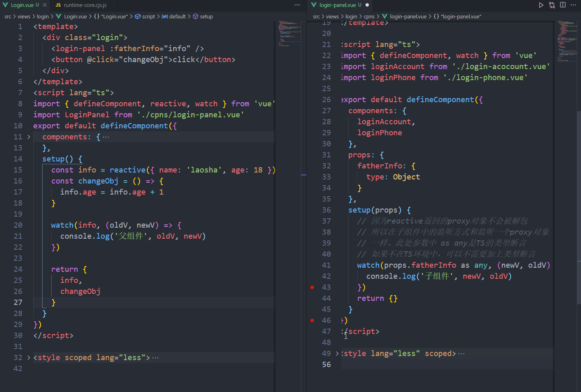Open 'setup' breadcrumb symbol

pyautogui.click(x=206, y=17)
